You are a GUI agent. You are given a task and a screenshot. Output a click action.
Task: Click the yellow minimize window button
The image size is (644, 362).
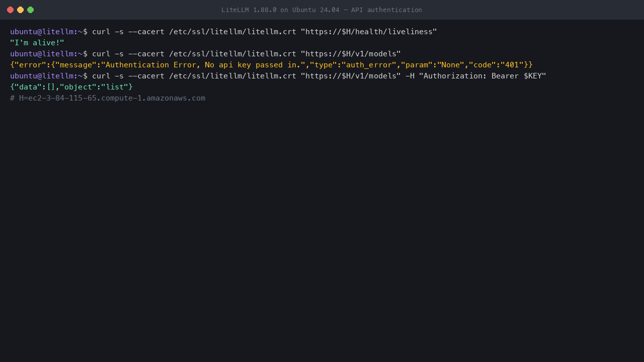[20, 10]
